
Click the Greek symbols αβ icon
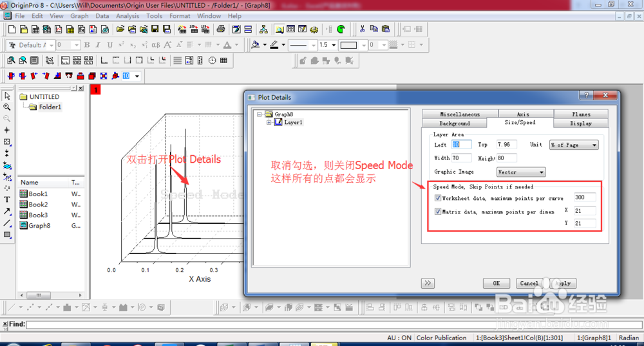coord(156,45)
